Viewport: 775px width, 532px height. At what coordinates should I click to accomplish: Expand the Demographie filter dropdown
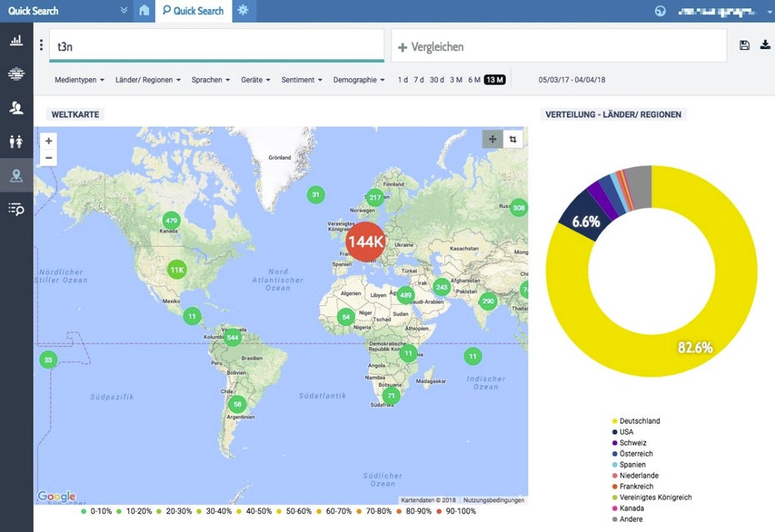[x=358, y=80]
